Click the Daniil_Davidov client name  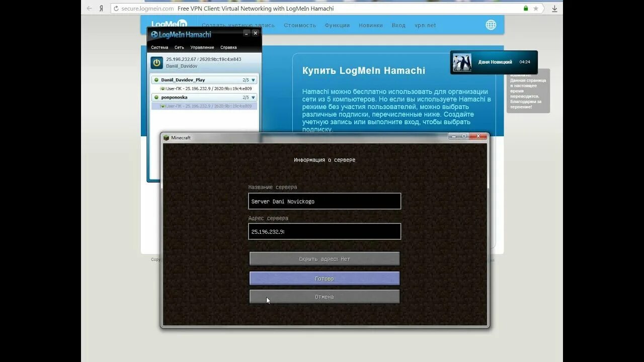click(x=182, y=66)
